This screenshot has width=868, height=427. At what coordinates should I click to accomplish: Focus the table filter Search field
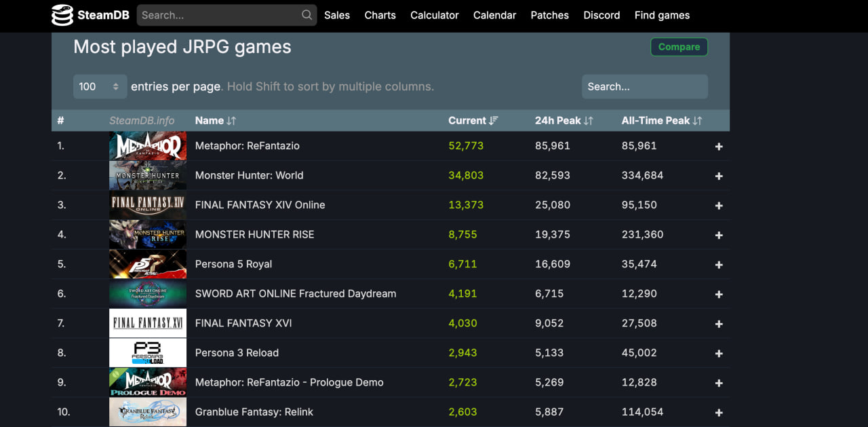coord(645,86)
